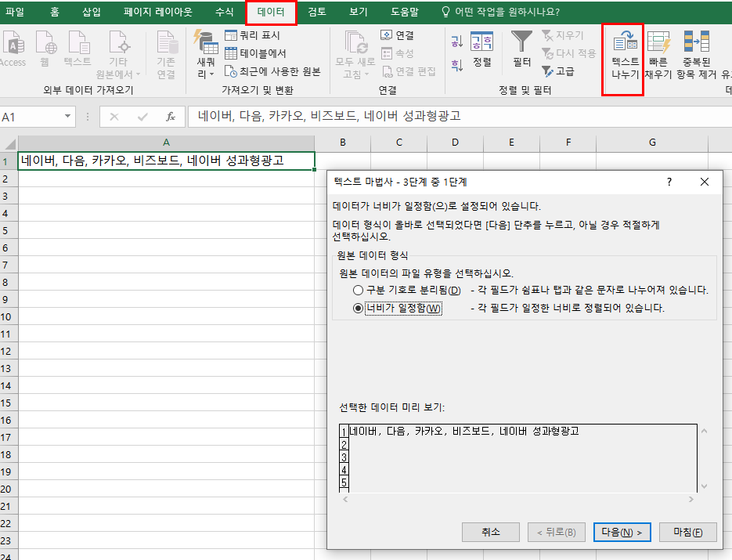Switch to Review (검토) tab
The width and height of the screenshot is (732, 560).
tap(316, 12)
